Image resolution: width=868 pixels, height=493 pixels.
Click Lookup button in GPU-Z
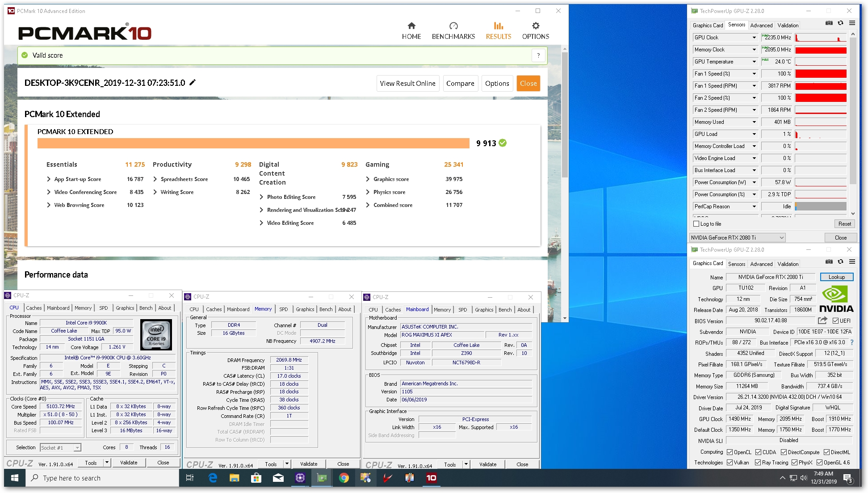[x=836, y=277]
